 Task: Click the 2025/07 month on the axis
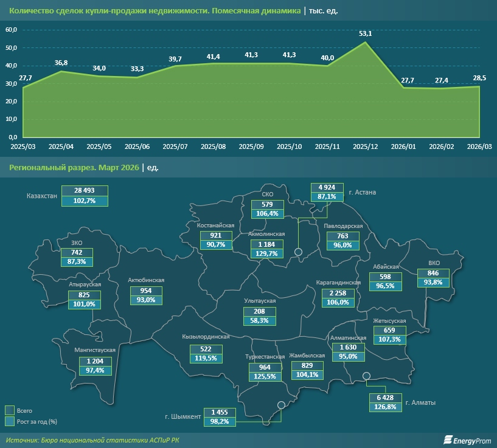(175, 146)
